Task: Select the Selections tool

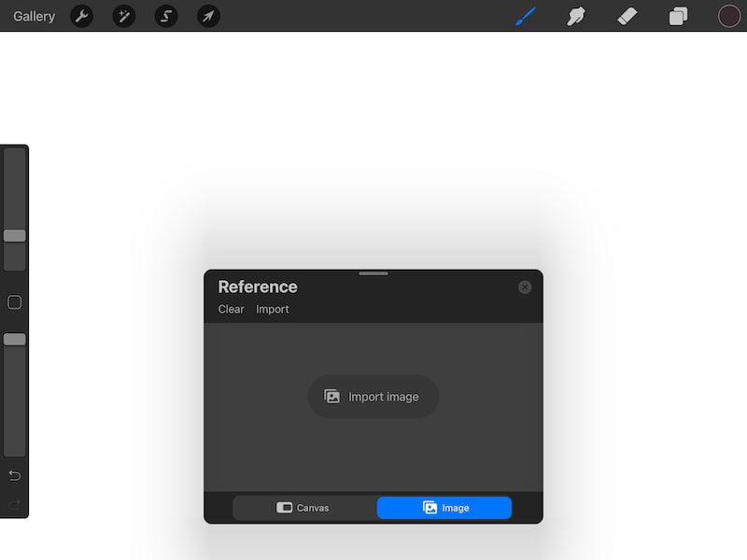Action: click(165, 16)
